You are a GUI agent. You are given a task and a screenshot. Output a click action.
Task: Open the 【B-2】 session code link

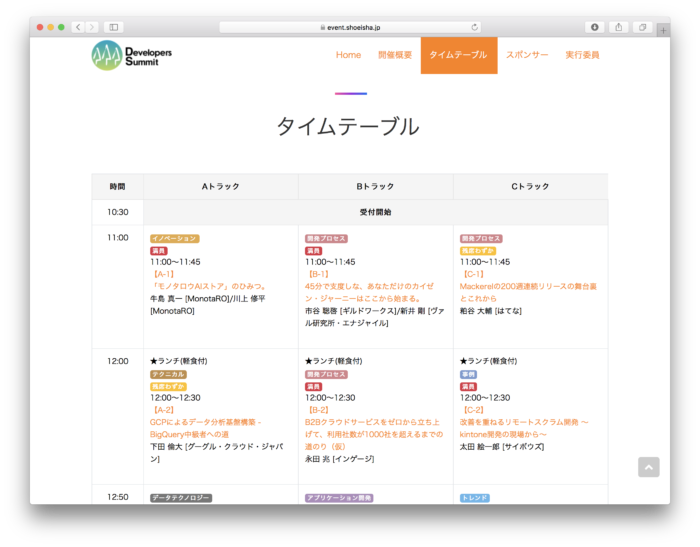coord(318,410)
